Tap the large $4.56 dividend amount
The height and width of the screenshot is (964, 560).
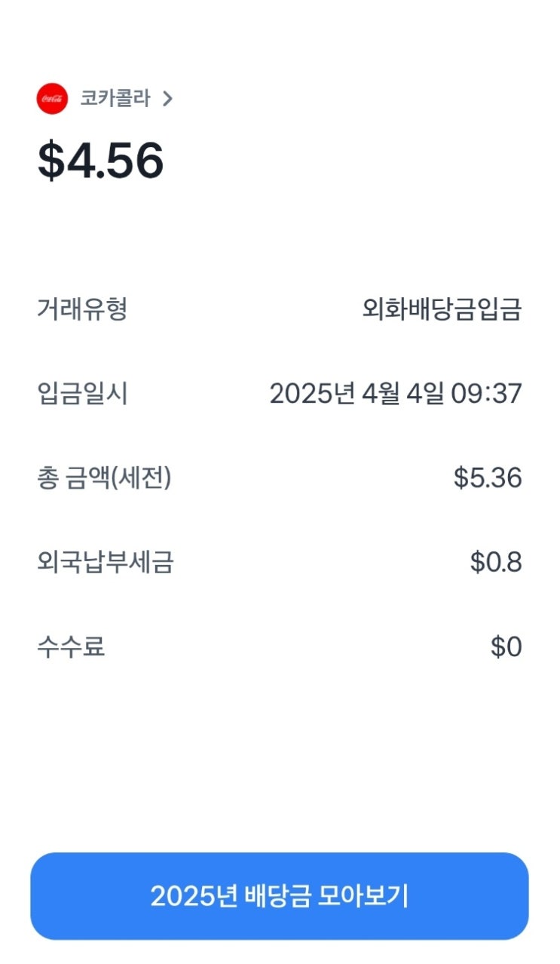pos(101,161)
